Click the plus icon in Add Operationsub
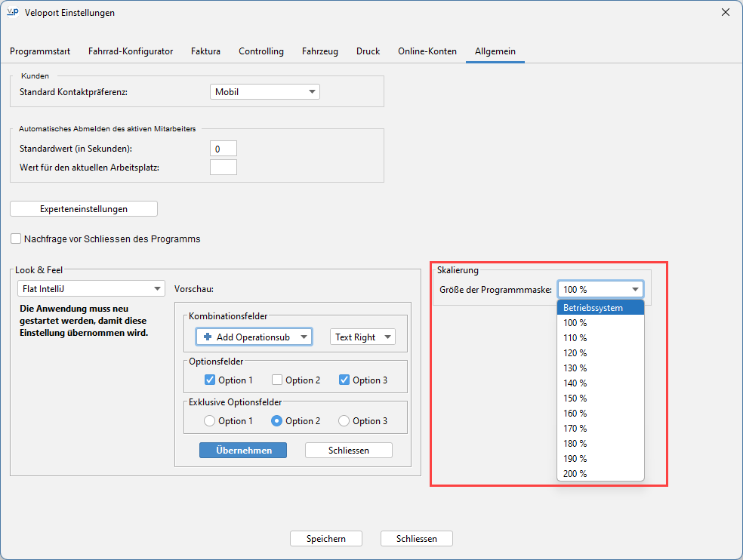 pyautogui.click(x=207, y=337)
